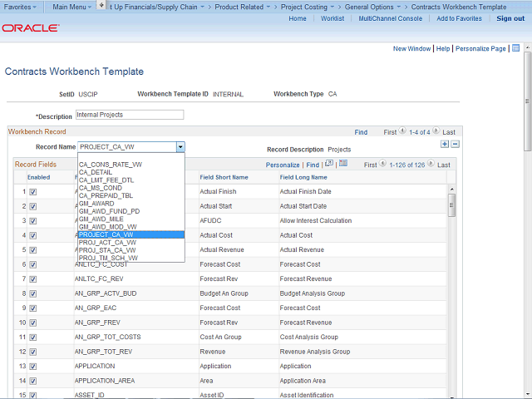Choose PROJ_TM_SCH_VW in the dropdown list

pyautogui.click(x=108, y=258)
